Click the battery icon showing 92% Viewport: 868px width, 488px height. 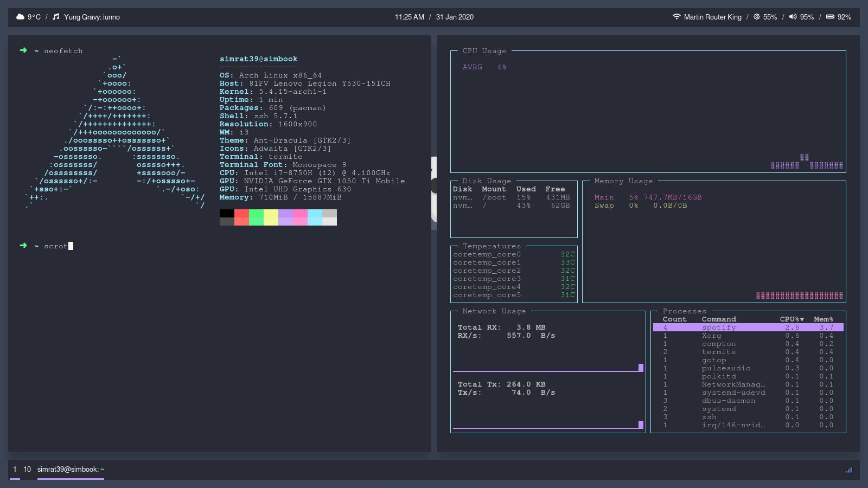click(x=830, y=17)
